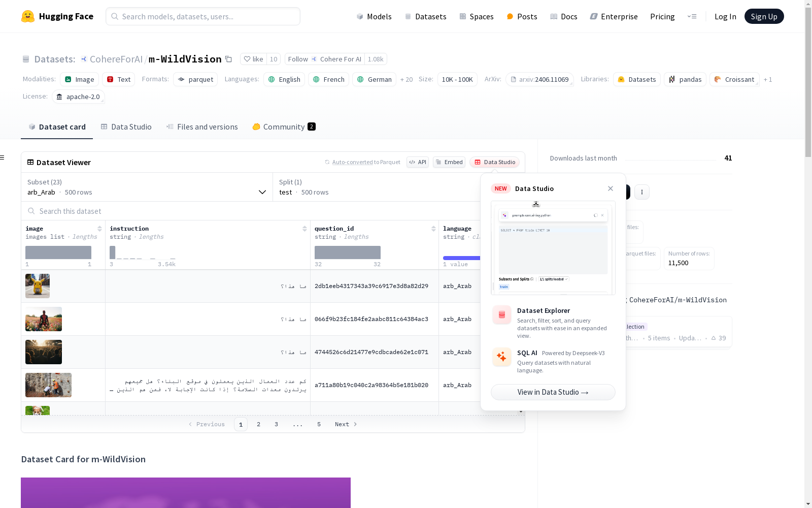Go to the Next page of rows
The width and height of the screenshot is (812, 508).
coord(346,424)
